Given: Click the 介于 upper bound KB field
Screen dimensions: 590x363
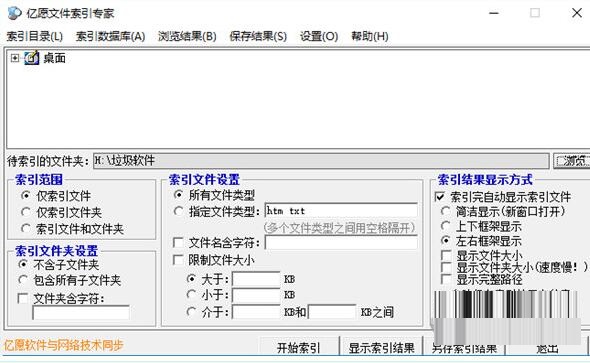Looking at the screenshot, I should click(332, 312).
